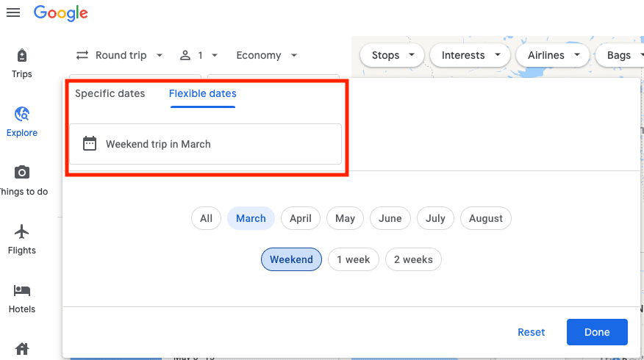
Task: Open the Stops filter dropdown
Action: [393, 55]
